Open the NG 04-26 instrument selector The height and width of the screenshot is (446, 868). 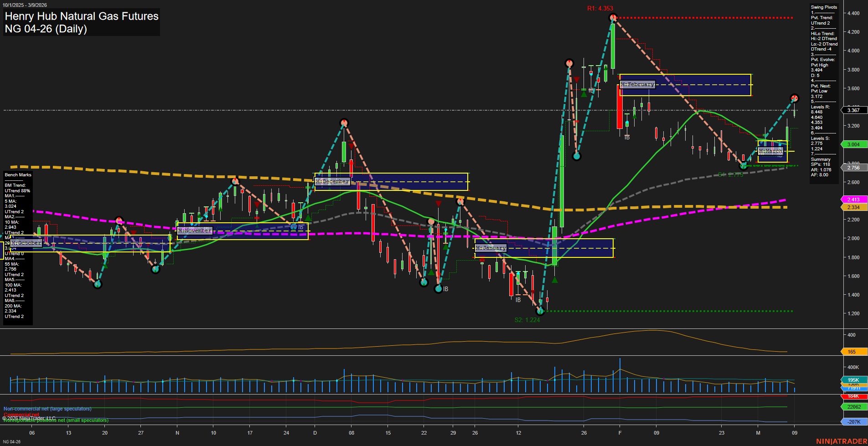point(11,441)
